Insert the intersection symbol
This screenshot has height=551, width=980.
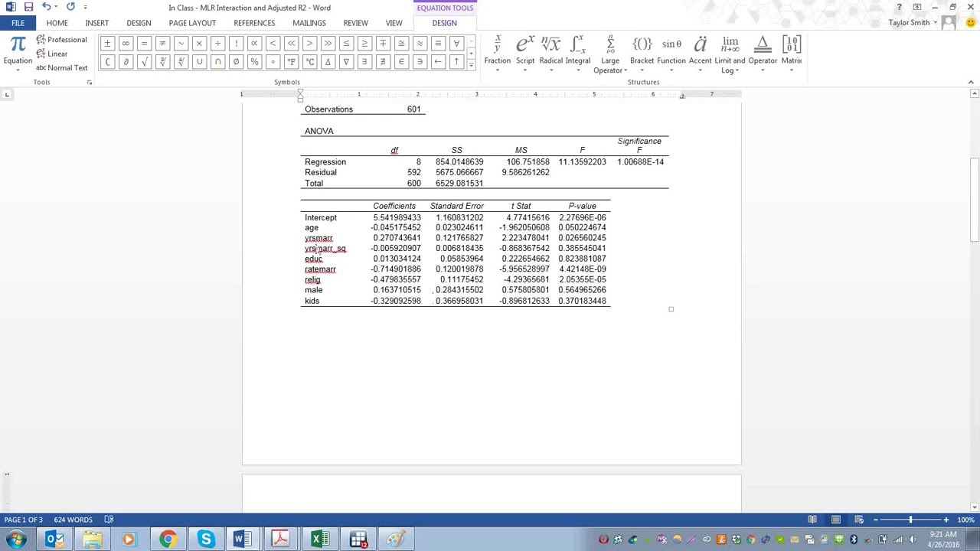point(217,62)
